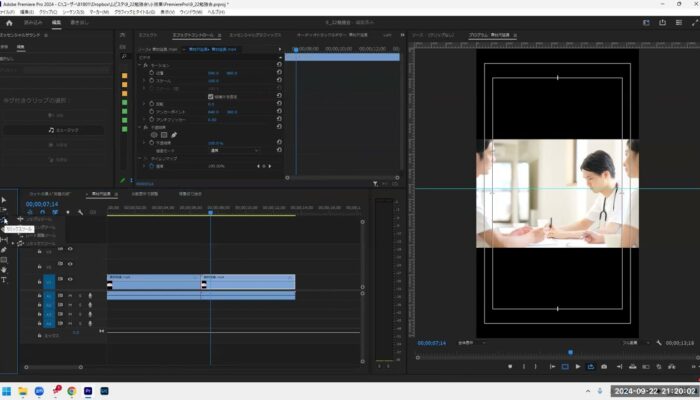Image resolution: width=700 pixels, height=400 pixels.
Task: Toggle V1 track output eye
Action: [70, 279]
